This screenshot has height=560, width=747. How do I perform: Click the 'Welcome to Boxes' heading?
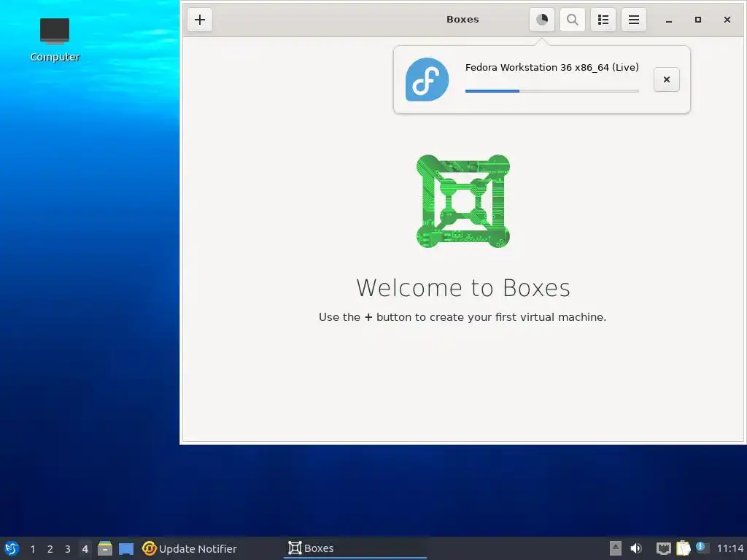463,287
